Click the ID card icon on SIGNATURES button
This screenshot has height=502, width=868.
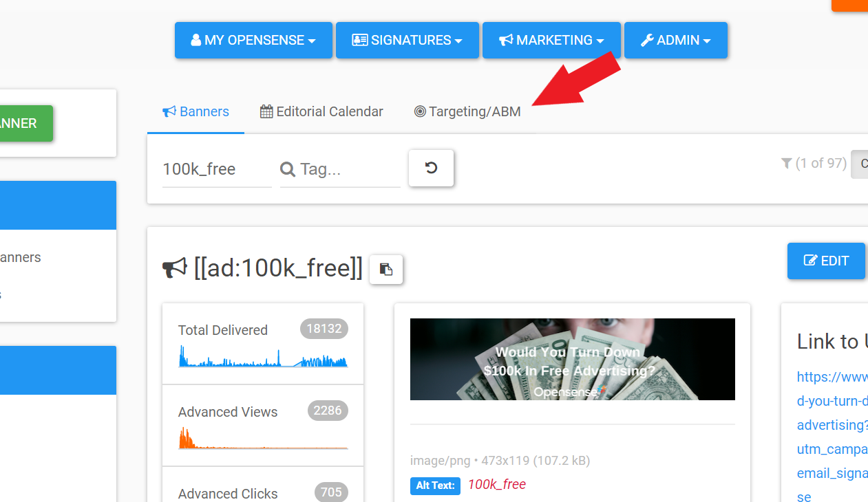[360, 40]
